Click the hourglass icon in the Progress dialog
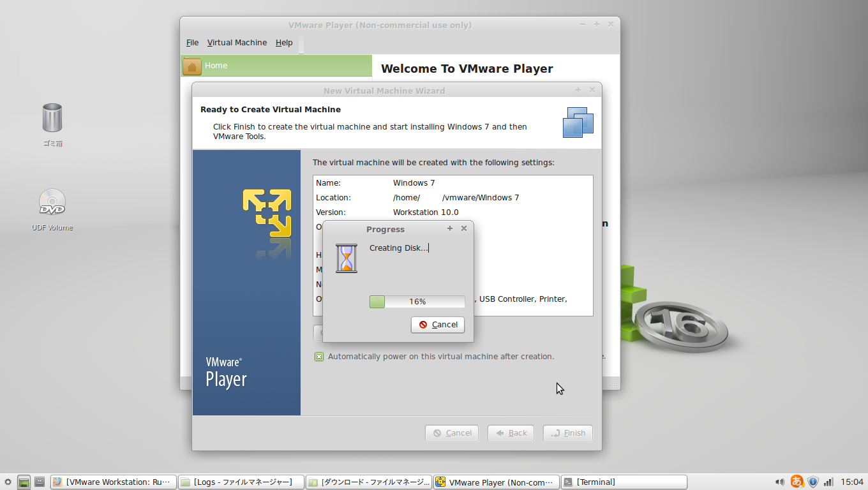868x490 pixels. 347,258
